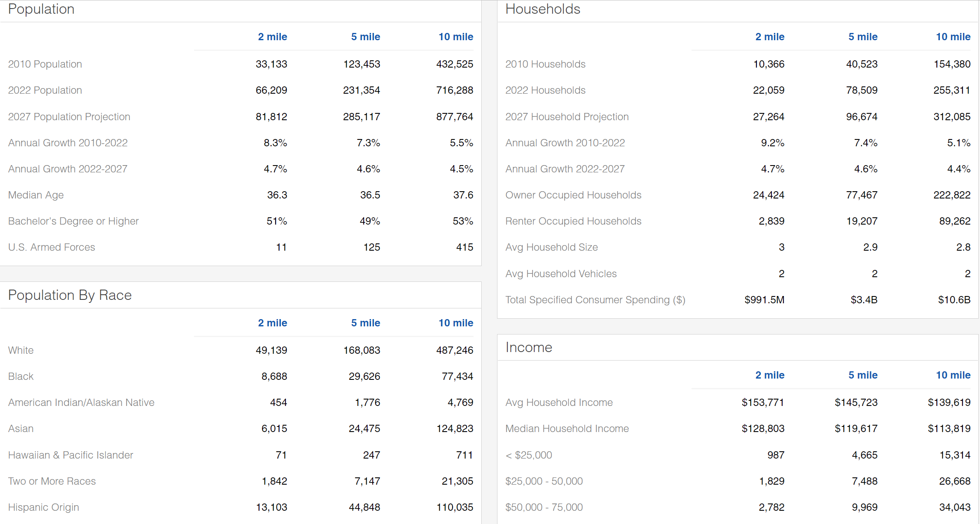Select the median income value $113,819

point(949,429)
